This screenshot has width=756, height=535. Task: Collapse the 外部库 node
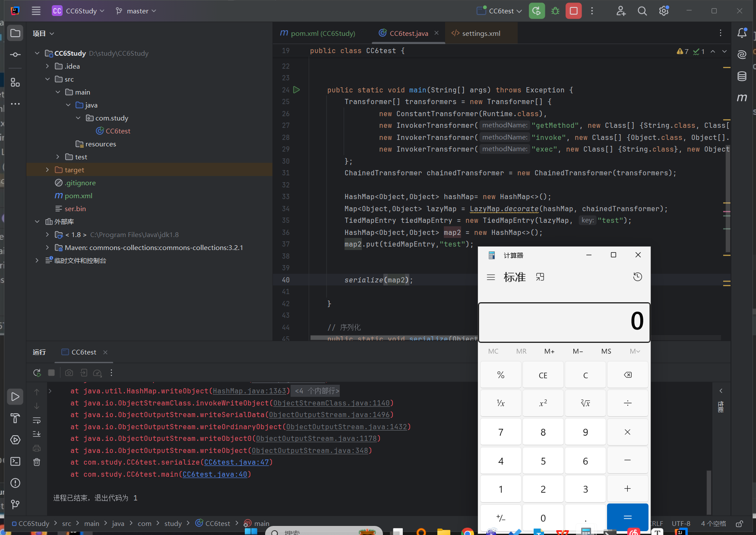tap(37, 222)
